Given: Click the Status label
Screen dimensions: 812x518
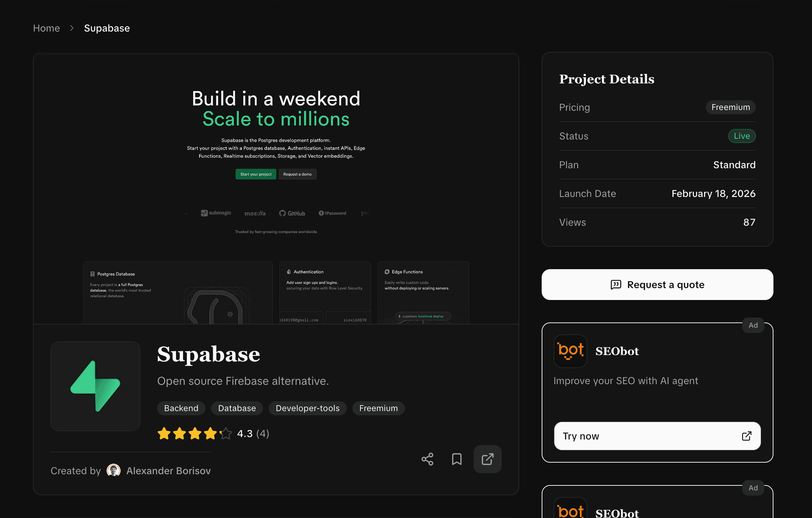Looking at the screenshot, I should [x=574, y=136].
